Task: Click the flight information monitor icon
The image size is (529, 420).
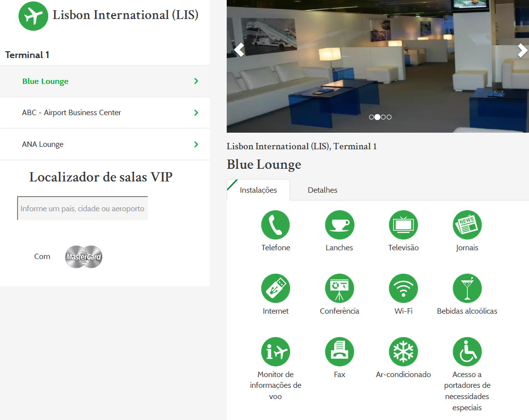Action: click(x=275, y=352)
